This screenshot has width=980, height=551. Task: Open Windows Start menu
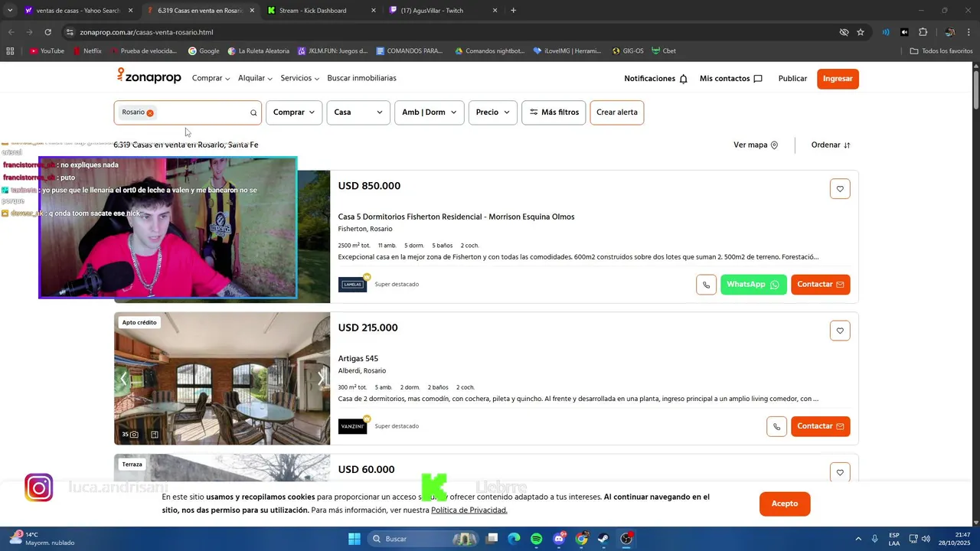(354, 539)
